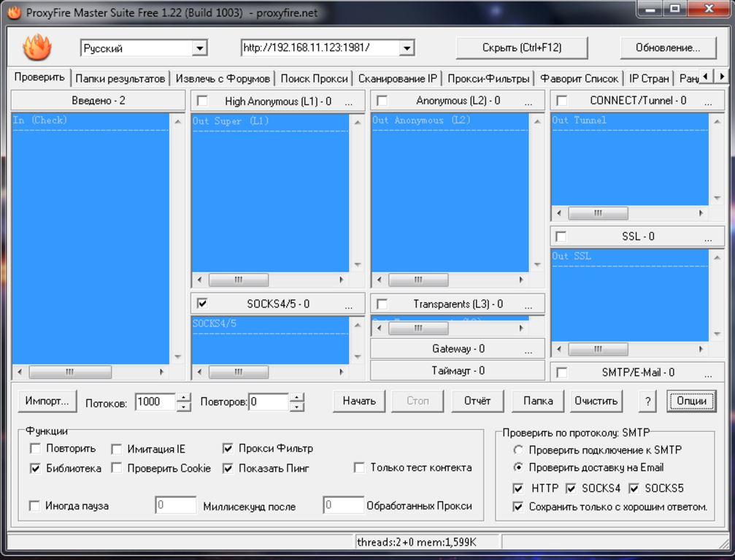Switch to the IP Стран tab

(x=649, y=79)
